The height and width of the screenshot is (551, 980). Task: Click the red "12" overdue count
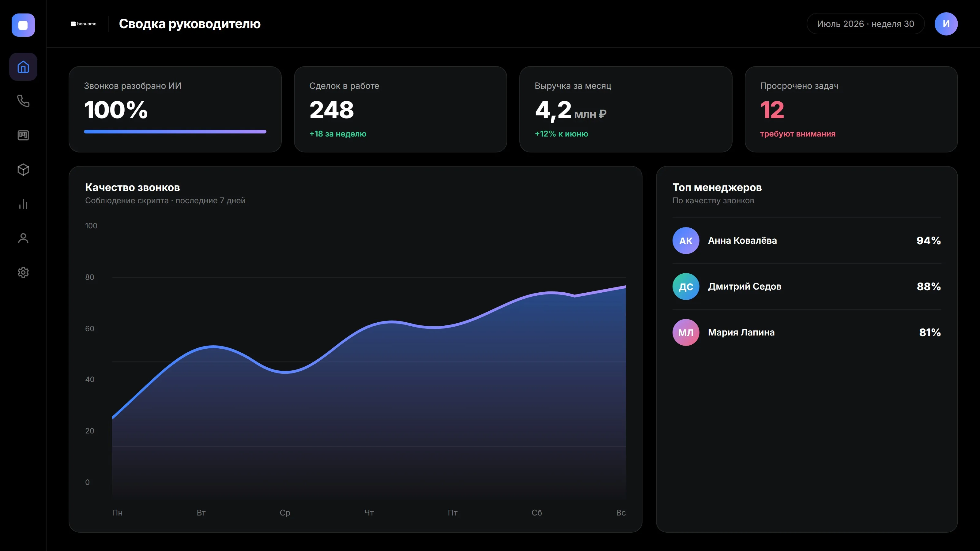772,110
